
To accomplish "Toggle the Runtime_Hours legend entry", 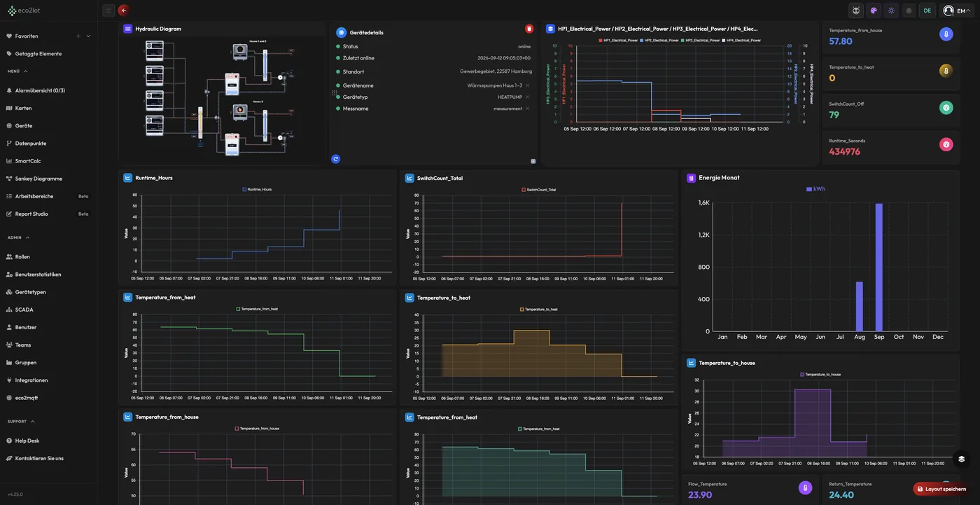I will click(x=257, y=189).
